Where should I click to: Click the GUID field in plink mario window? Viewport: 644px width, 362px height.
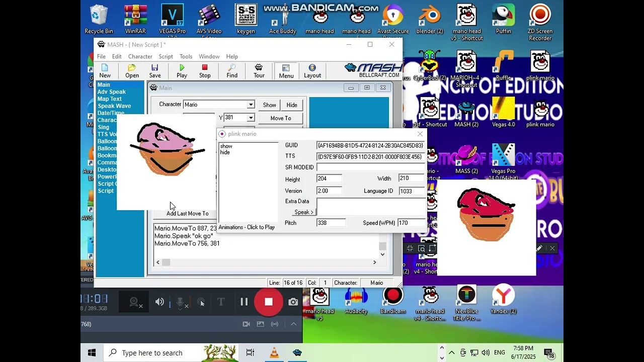tap(371, 145)
